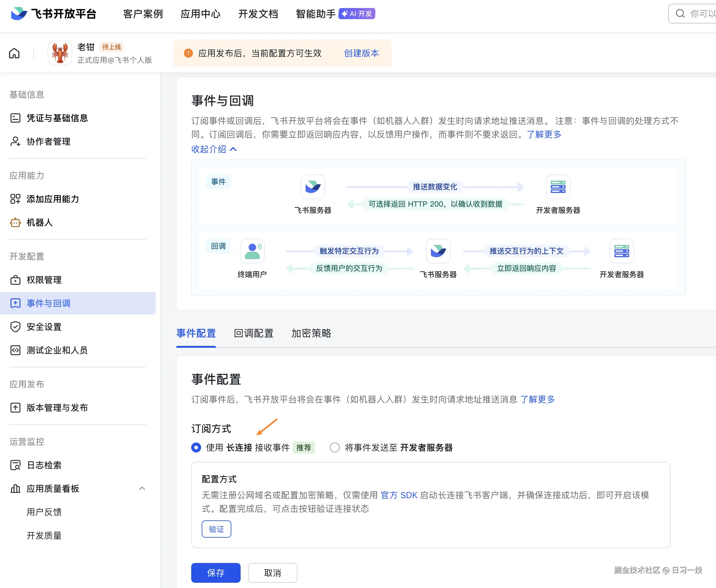This screenshot has height=588, width=716.
Task: Click the search magnifier icon
Action: 680,14
